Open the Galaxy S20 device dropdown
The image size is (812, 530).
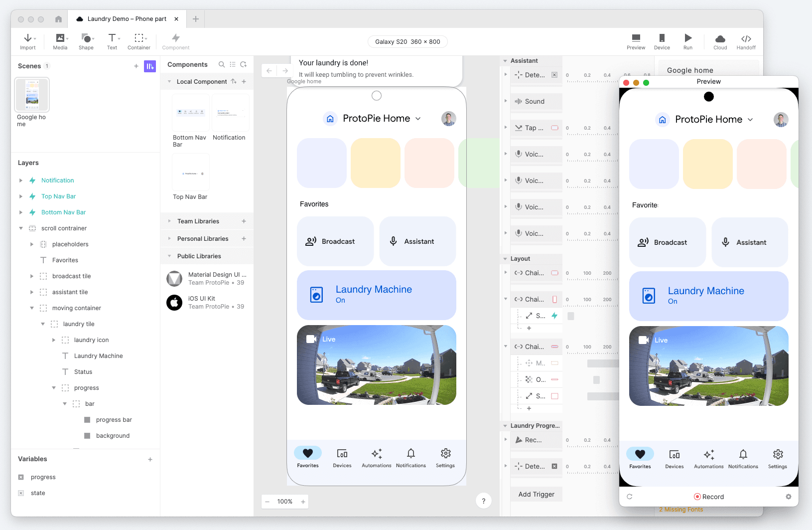pos(407,41)
